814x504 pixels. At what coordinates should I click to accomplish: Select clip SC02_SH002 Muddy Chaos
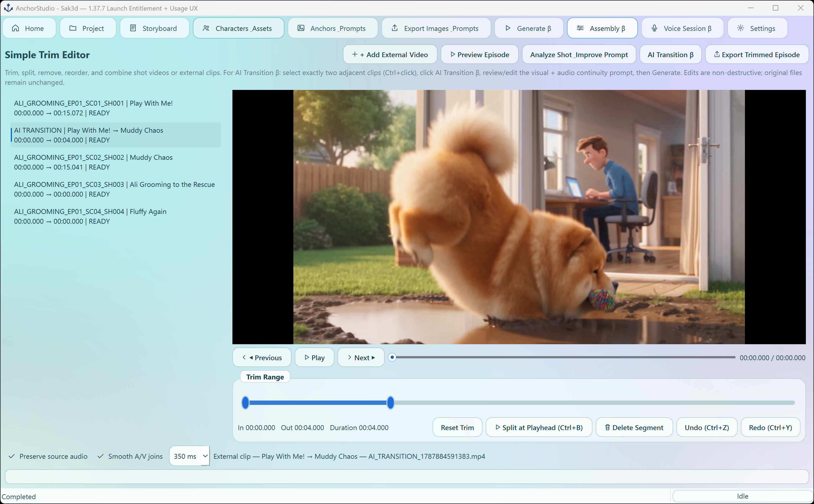[x=116, y=162]
